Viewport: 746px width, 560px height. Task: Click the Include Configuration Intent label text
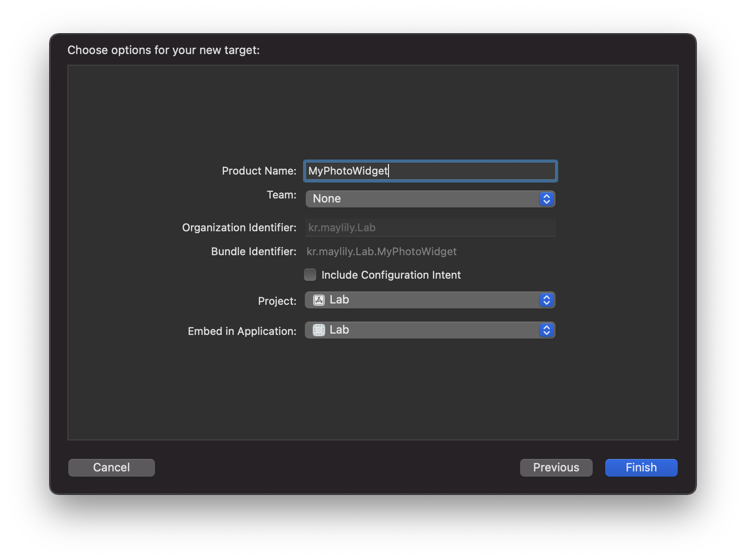point(391,275)
